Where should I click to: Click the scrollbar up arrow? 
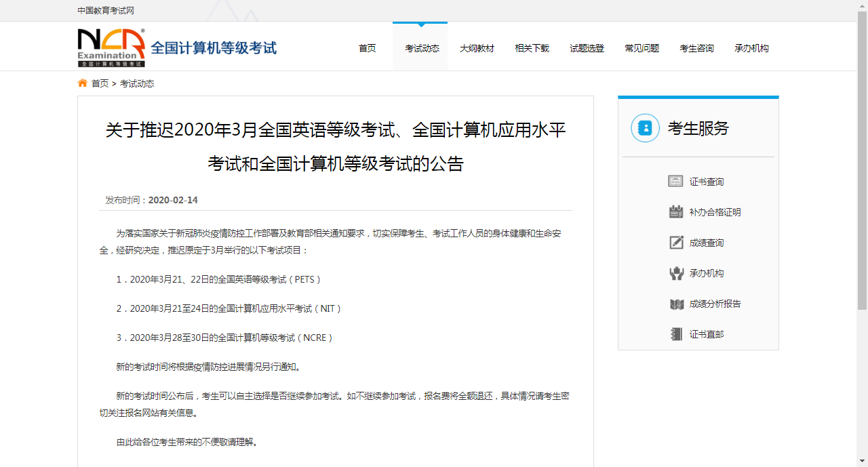pos(862,5)
